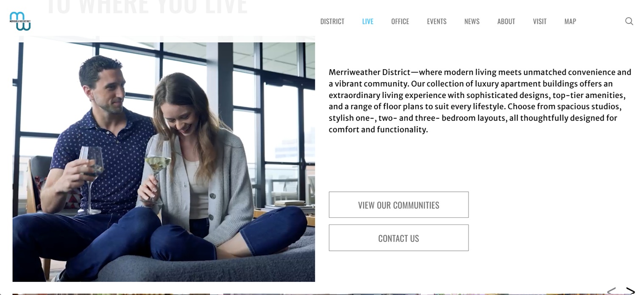644x295 pixels.
Task: Open the NEWS section
Action: coord(472,21)
